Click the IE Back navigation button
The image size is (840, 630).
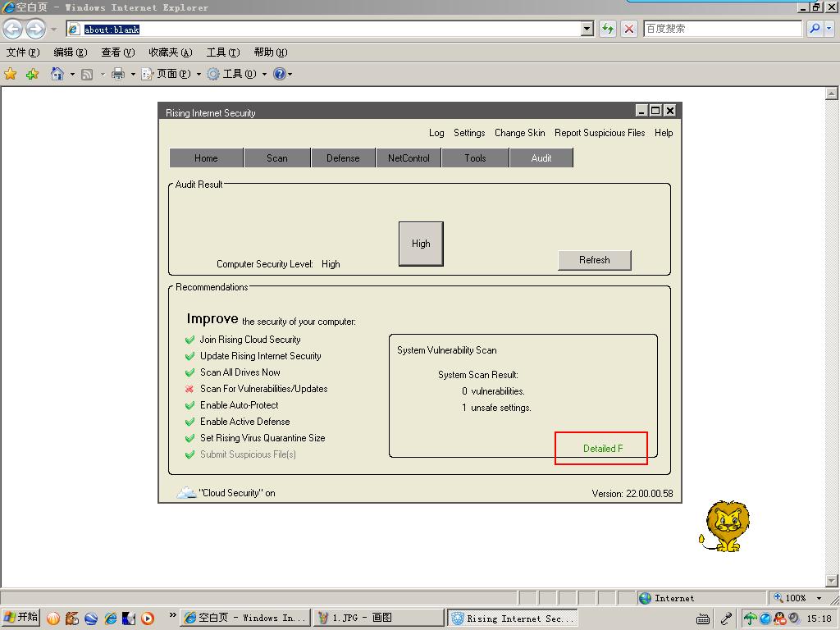click(12, 29)
